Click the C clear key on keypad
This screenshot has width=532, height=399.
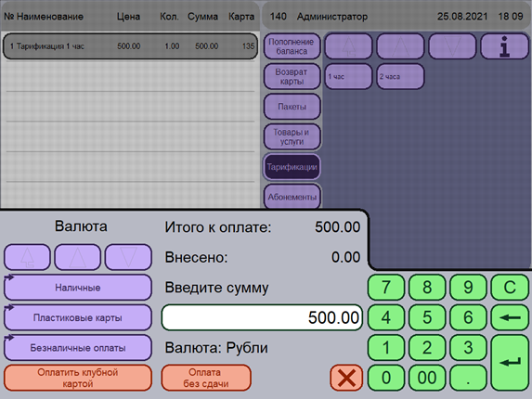tap(510, 288)
